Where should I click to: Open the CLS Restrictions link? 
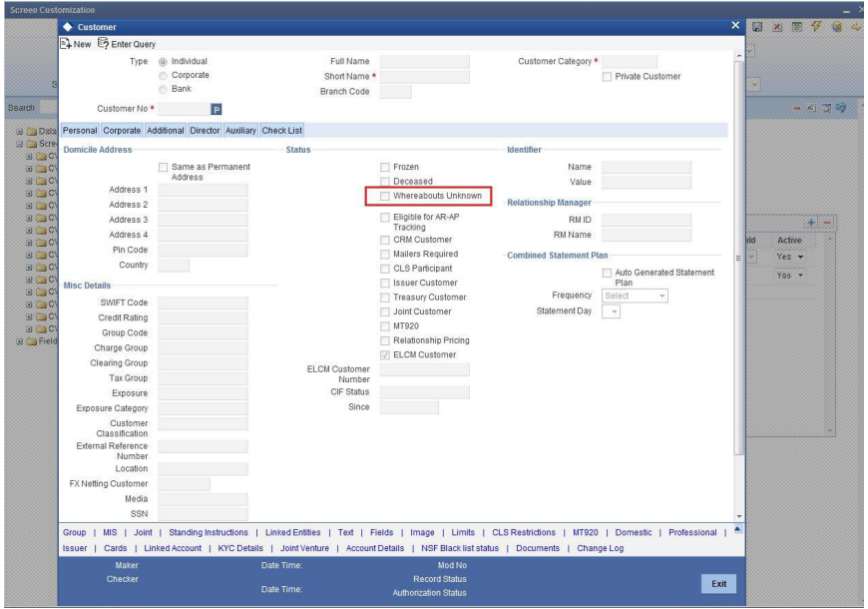[x=524, y=532]
